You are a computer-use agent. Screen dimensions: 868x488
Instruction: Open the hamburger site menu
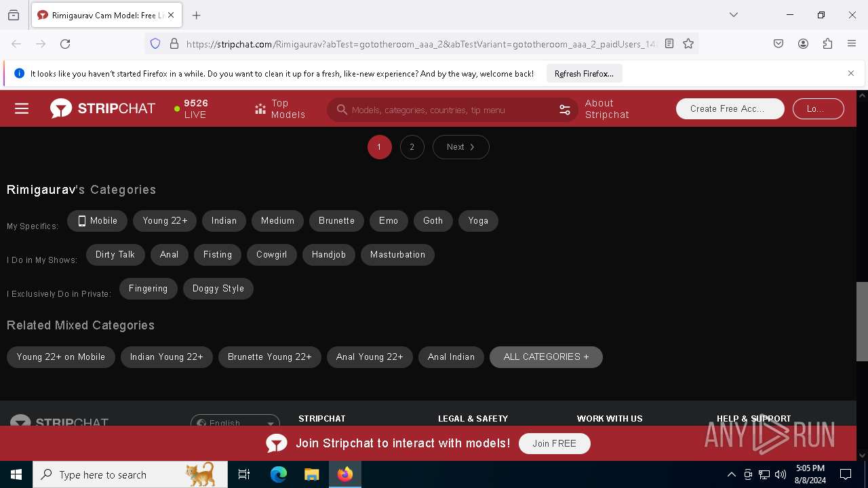(22, 108)
